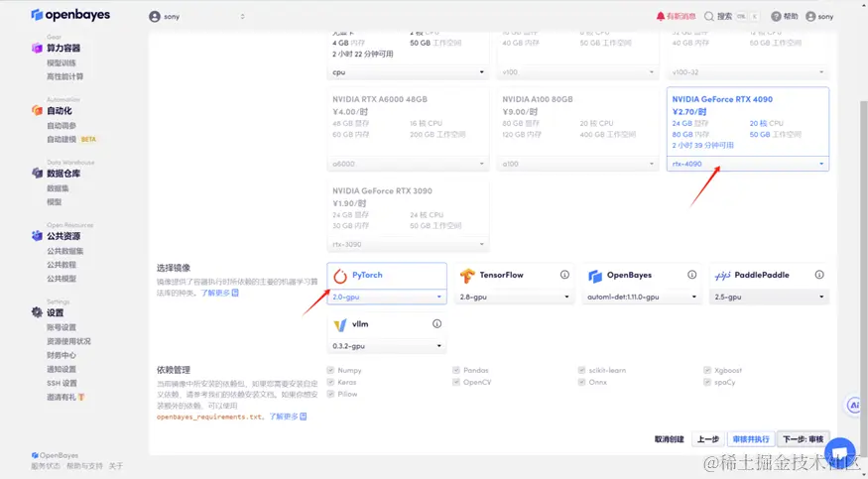Image resolution: width=868 pixels, height=479 pixels.
Task: Click the 数据仓库 icon in the sidebar
Action: pyautogui.click(x=37, y=174)
